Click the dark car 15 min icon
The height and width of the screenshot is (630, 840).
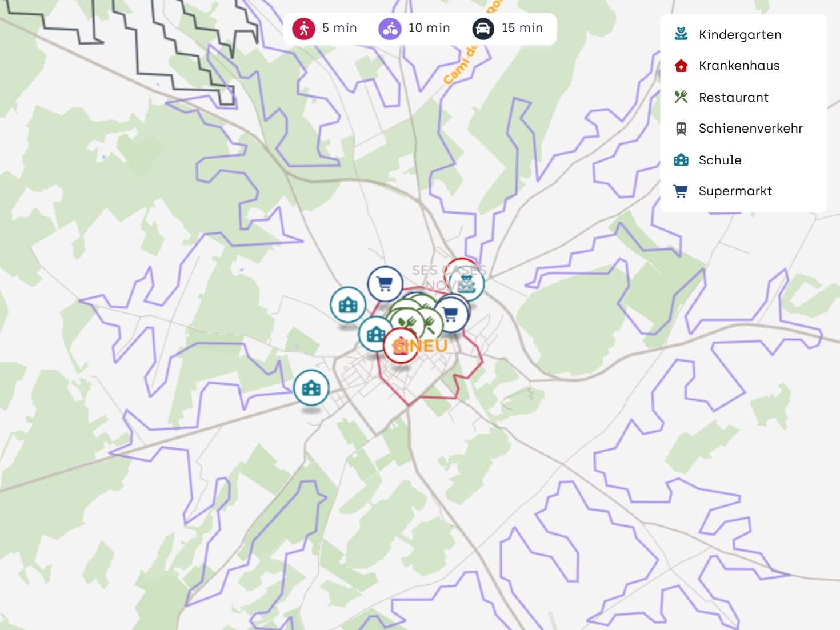coord(483,29)
